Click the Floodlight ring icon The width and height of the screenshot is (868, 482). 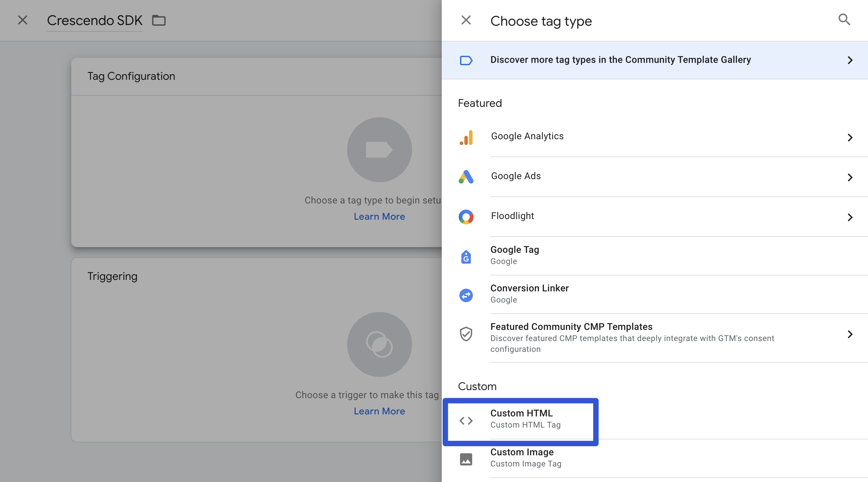[466, 217]
